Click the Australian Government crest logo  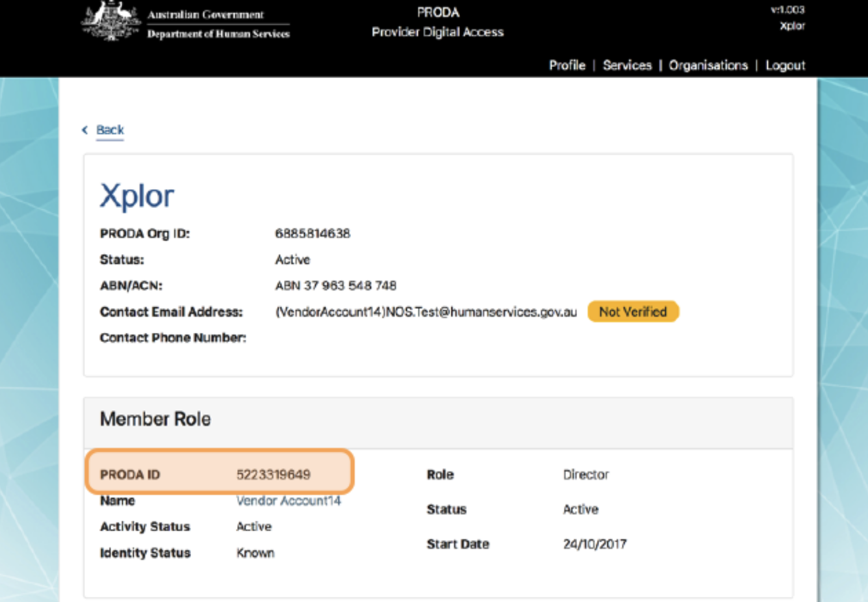tap(110, 21)
